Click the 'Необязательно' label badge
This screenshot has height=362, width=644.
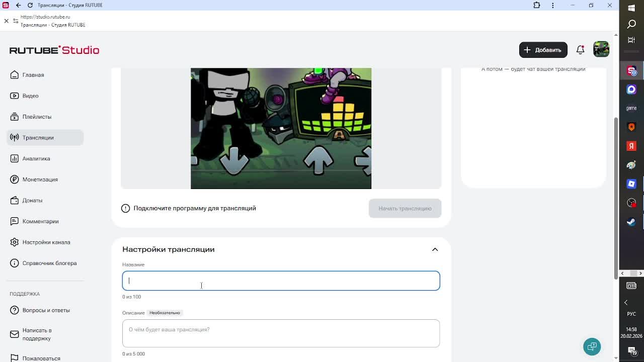pos(165,313)
